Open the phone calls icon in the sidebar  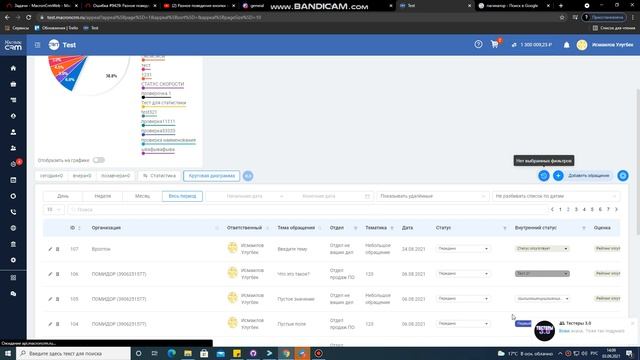[x=13, y=212]
